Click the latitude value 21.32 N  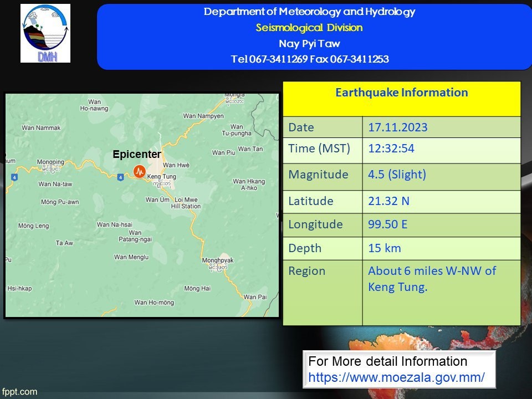[388, 201]
